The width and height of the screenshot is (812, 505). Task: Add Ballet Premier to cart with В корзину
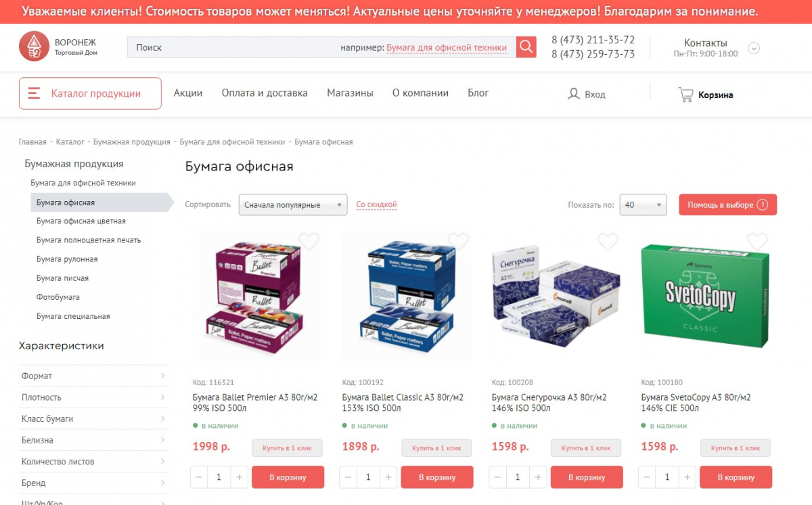pyautogui.click(x=288, y=477)
